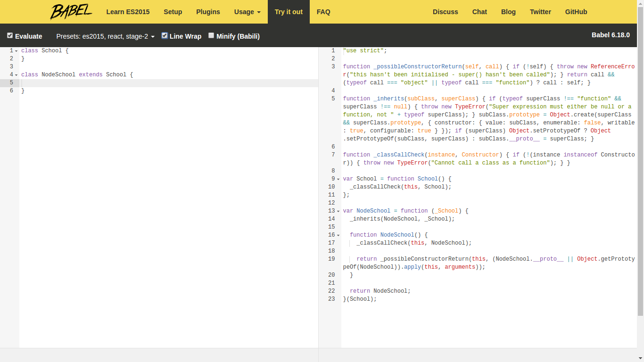The width and height of the screenshot is (644, 362).
Task: Collapse output fold arrow on line 16
Action: (x=339, y=235)
